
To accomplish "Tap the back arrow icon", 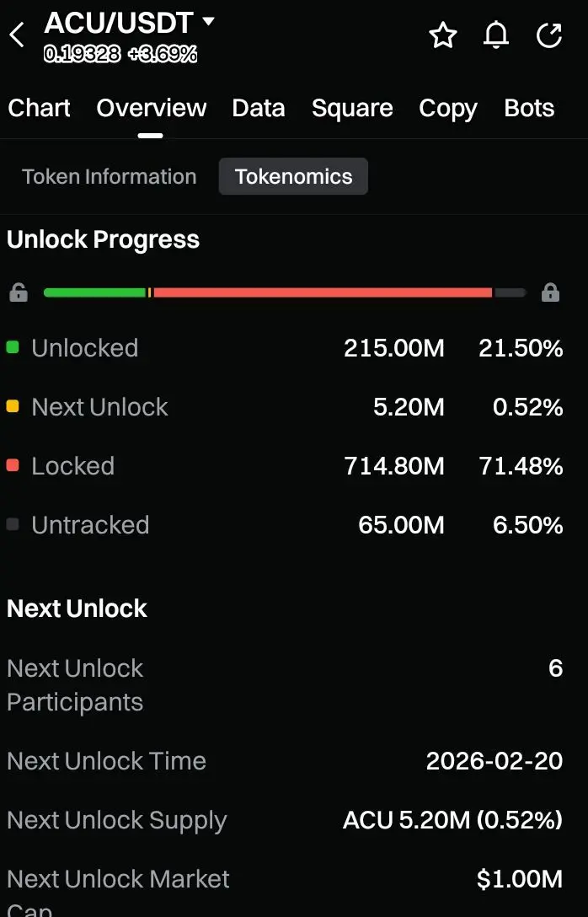I will pos(17,35).
